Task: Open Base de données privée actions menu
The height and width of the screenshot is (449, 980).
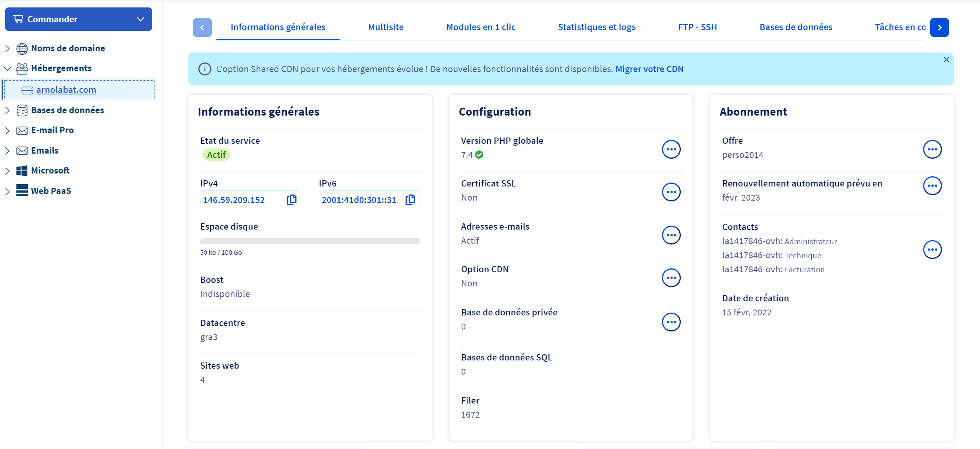Action: [671, 322]
